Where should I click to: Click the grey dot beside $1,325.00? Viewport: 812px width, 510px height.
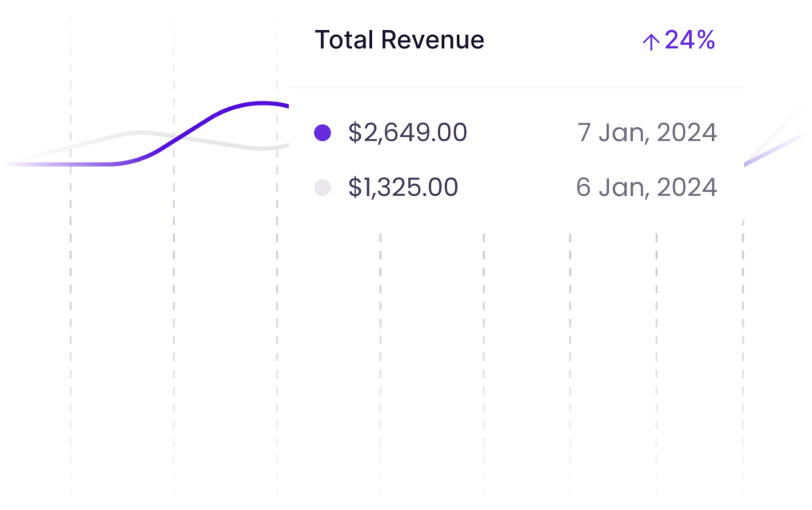(x=323, y=187)
